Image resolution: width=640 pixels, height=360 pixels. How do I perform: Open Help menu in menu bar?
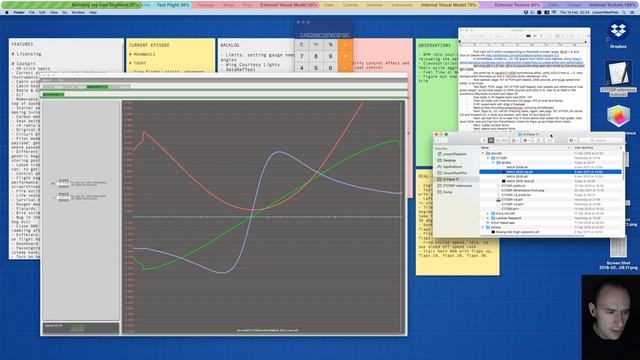[x=93, y=13]
